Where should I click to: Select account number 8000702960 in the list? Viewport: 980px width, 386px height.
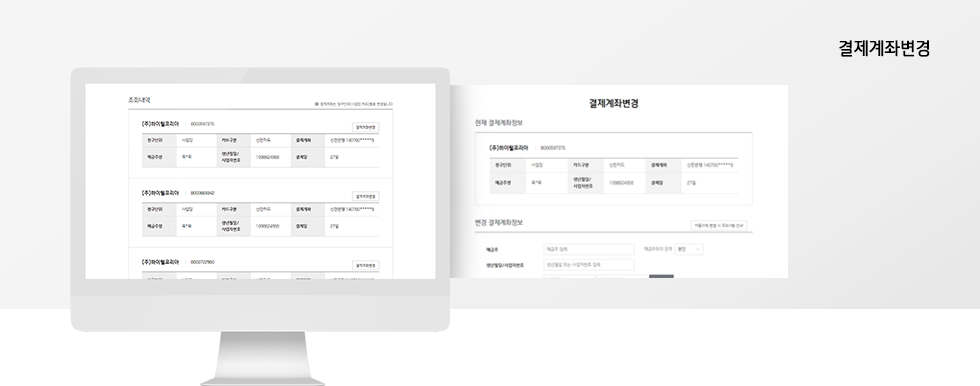coord(202,262)
